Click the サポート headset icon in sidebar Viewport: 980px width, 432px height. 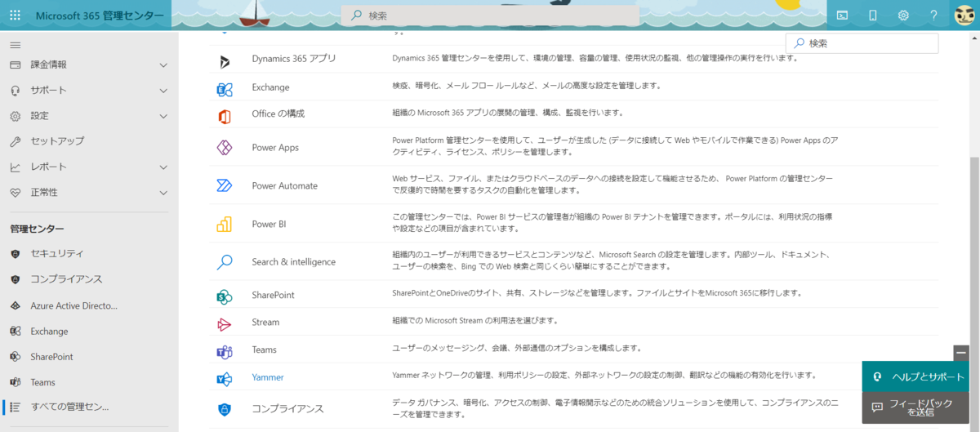point(15,91)
